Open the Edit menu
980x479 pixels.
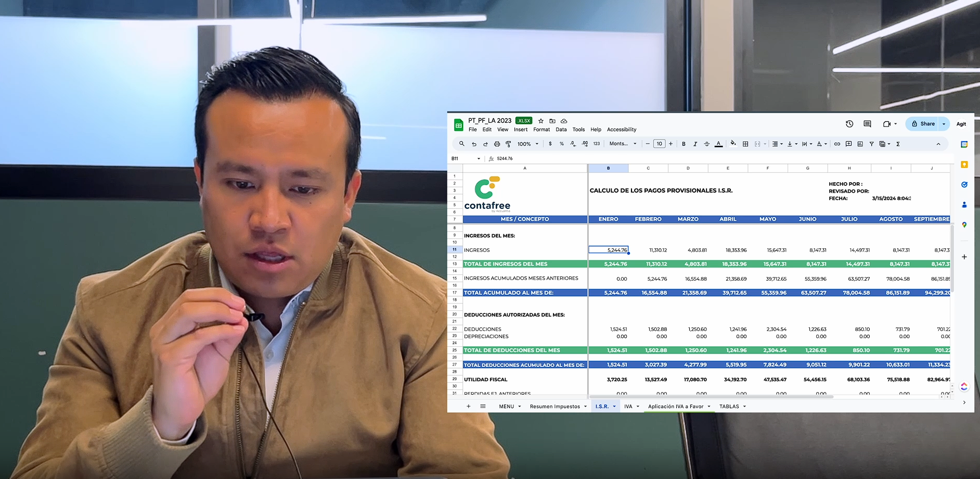coord(487,130)
